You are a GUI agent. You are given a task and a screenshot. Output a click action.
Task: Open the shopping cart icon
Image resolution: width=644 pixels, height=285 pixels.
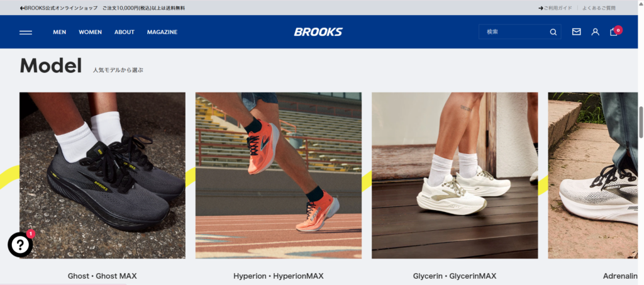tap(614, 32)
